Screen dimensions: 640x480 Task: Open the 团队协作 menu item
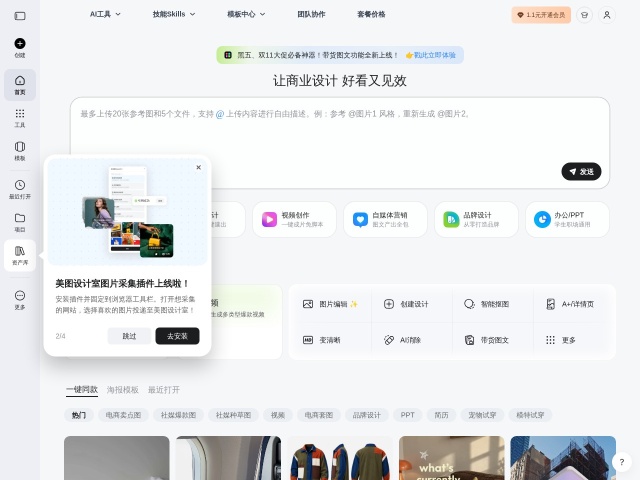click(x=311, y=14)
